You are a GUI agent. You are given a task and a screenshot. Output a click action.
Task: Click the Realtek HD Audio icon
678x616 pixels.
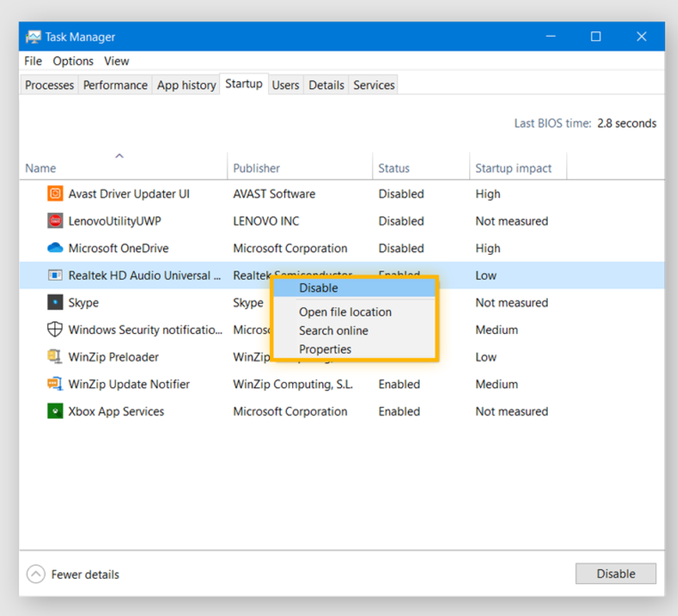[x=55, y=275]
